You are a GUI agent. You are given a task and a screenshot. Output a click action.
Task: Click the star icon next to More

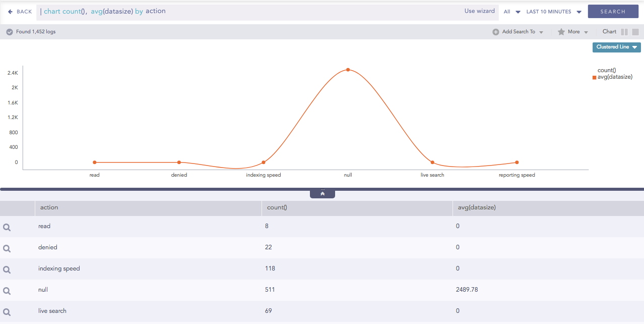(x=562, y=31)
